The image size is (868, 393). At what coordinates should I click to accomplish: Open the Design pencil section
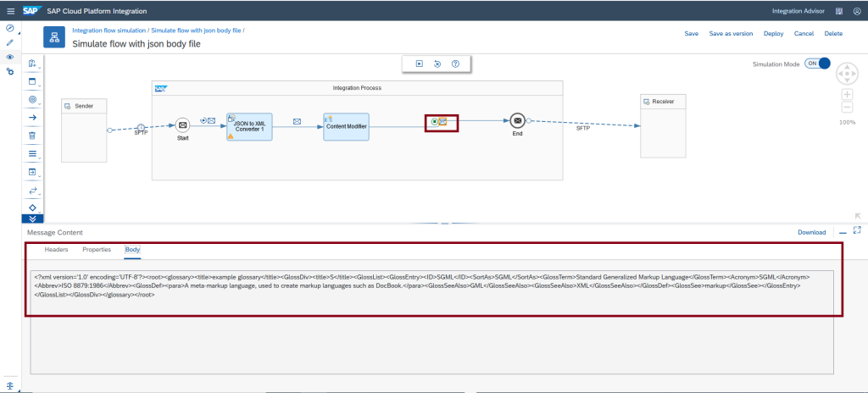[9, 42]
